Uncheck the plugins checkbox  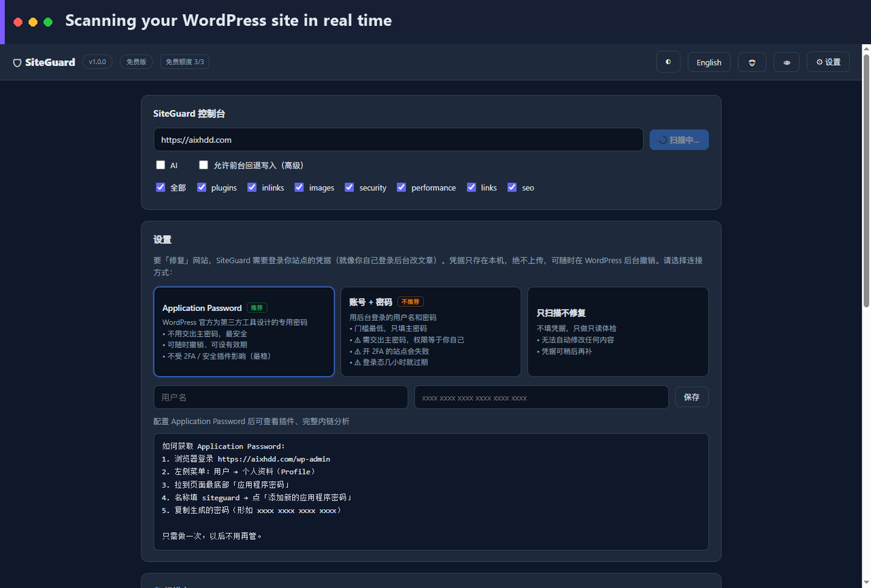202,187
